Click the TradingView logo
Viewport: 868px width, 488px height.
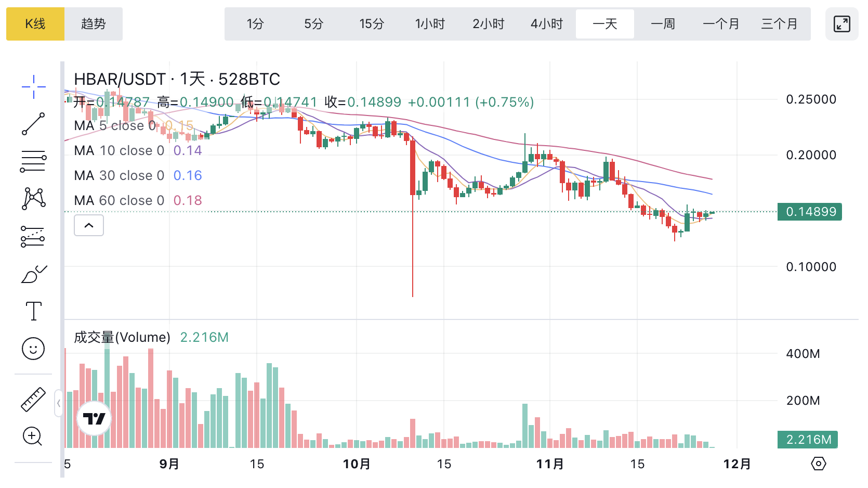pos(94,418)
